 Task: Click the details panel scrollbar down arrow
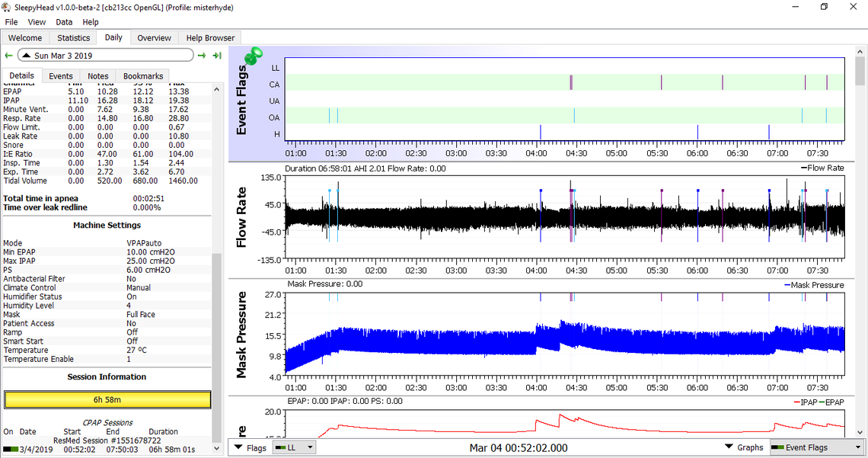pos(216,449)
